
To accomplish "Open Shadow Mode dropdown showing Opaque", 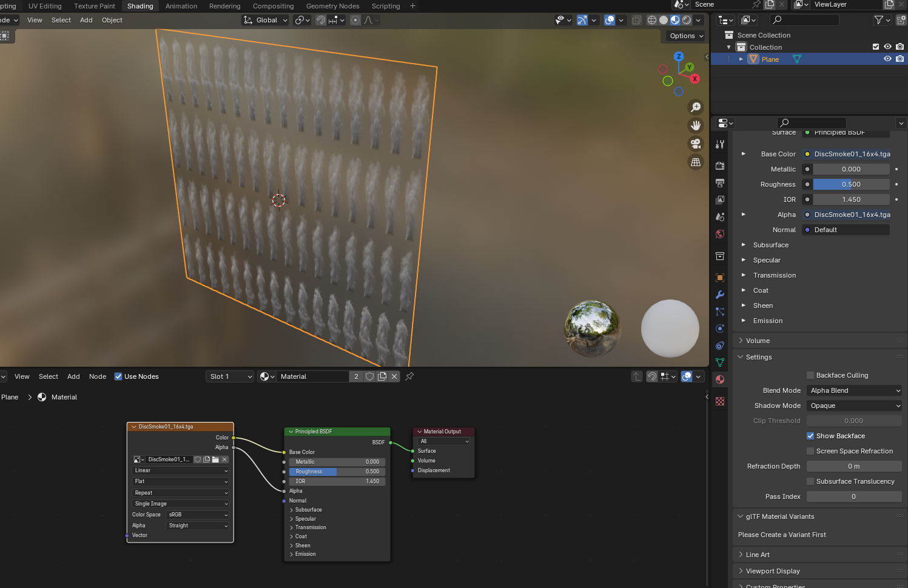I will click(x=854, y=406).
